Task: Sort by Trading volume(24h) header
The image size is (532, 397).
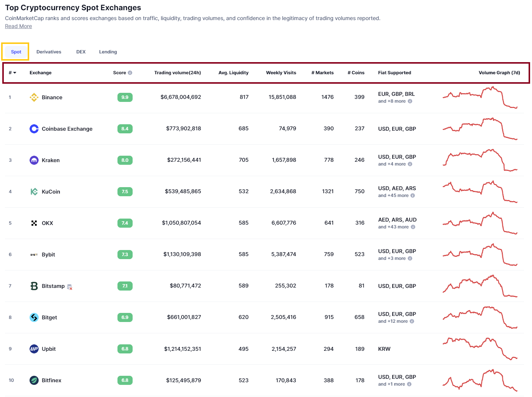Action: [178, 73]
